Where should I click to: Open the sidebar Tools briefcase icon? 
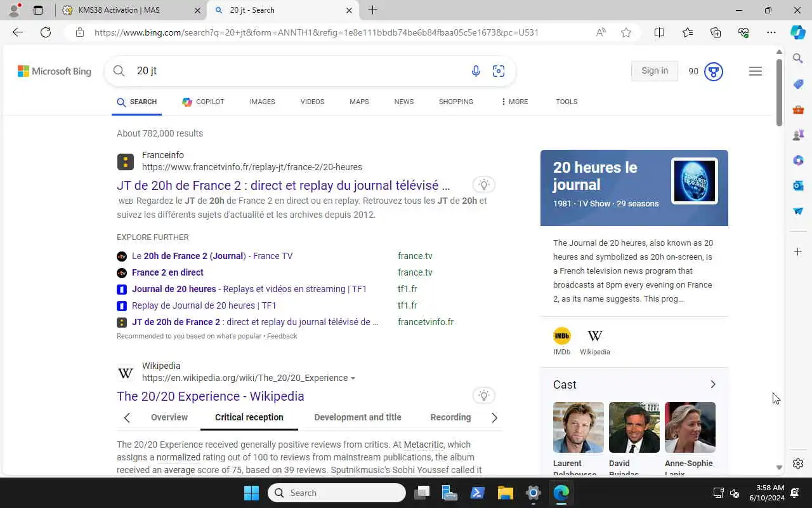click(x=798, y=109)
